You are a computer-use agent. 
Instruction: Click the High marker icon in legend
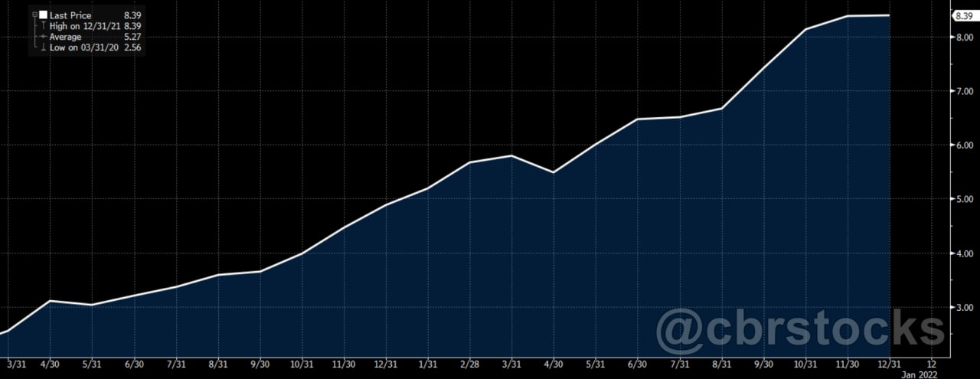pyautogui.click(x=43, y=26)
